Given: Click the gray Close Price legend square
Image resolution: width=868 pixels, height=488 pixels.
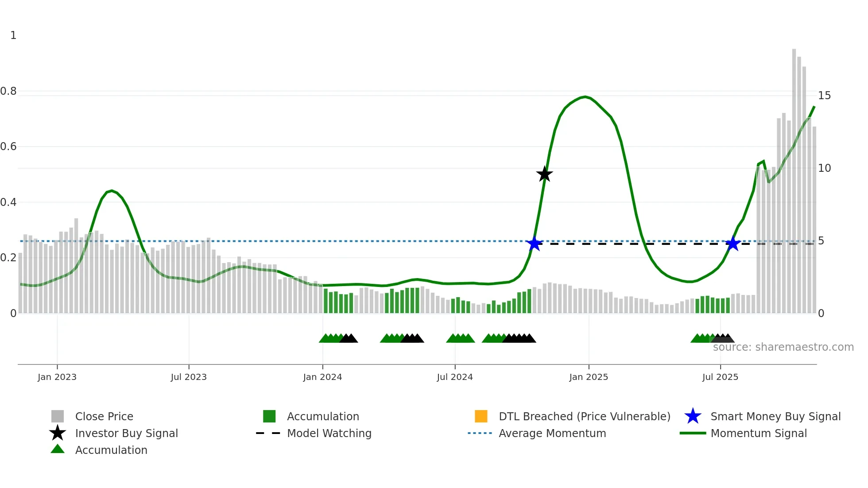Looking at the screenshot, I should click(58, 416).
